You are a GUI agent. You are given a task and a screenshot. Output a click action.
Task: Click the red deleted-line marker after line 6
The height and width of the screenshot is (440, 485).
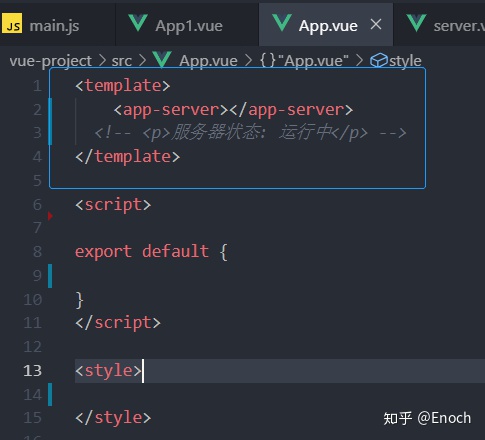pos(50,216)
